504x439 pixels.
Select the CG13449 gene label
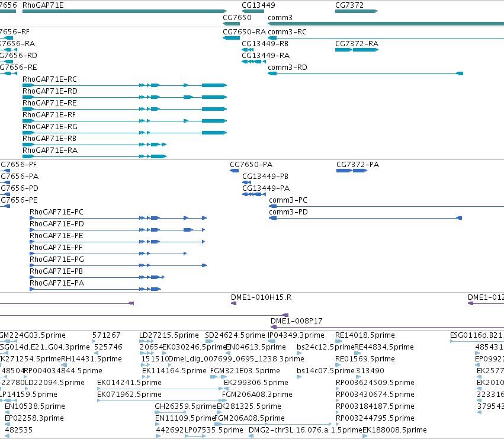click(258, 5)
